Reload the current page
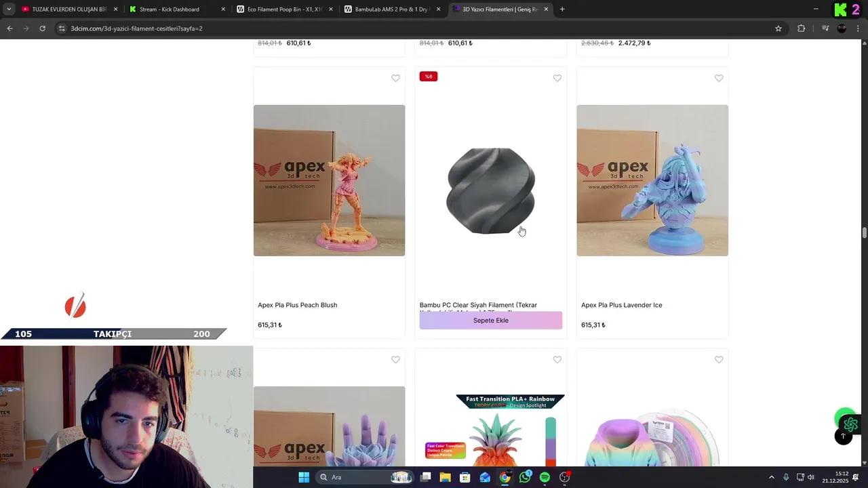Image resolution: width=868 pixels, height=488 pixels. (x=42, y=28)
